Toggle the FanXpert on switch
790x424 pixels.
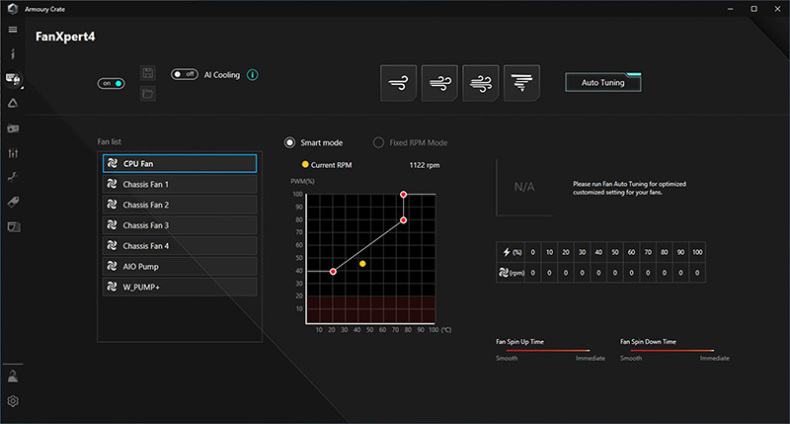coord(111,84)
